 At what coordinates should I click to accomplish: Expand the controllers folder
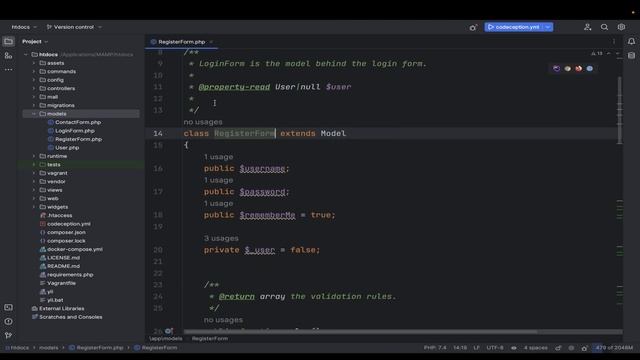click(34, 88)
